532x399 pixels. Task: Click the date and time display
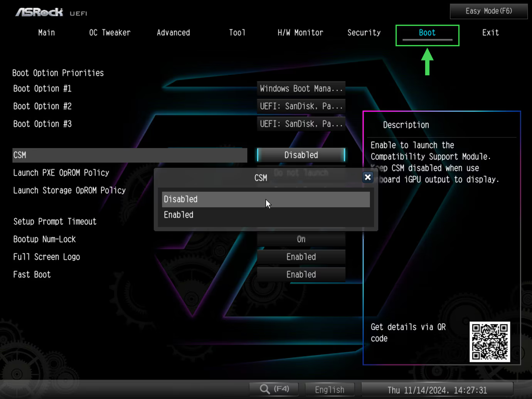pyautogui.click(x=437, y=390)
